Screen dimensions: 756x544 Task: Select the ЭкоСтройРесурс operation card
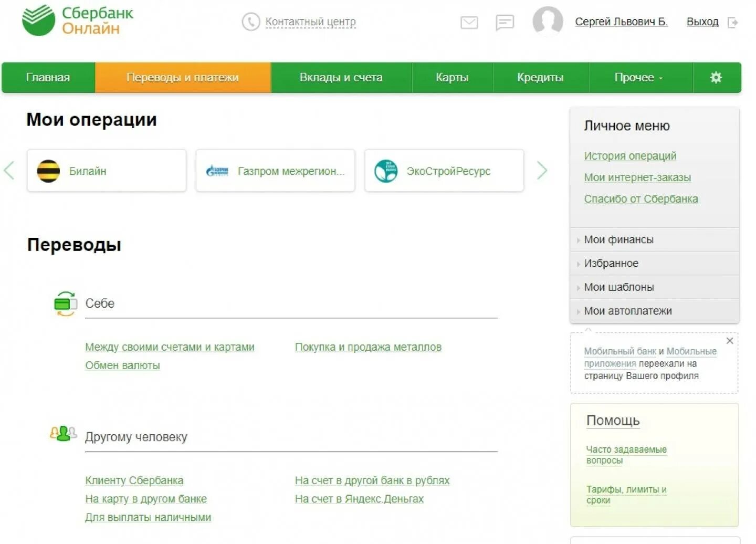pos(444,171)
